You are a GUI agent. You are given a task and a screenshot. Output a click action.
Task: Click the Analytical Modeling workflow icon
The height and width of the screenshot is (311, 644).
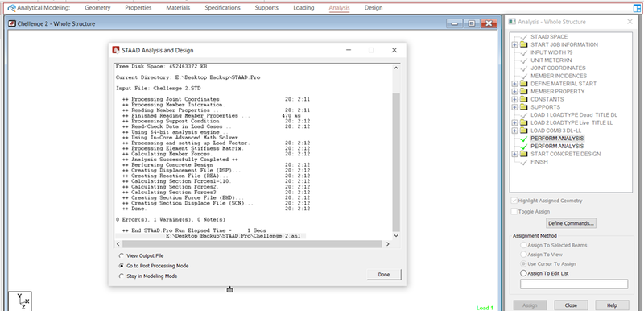click(x=12, y=8)
